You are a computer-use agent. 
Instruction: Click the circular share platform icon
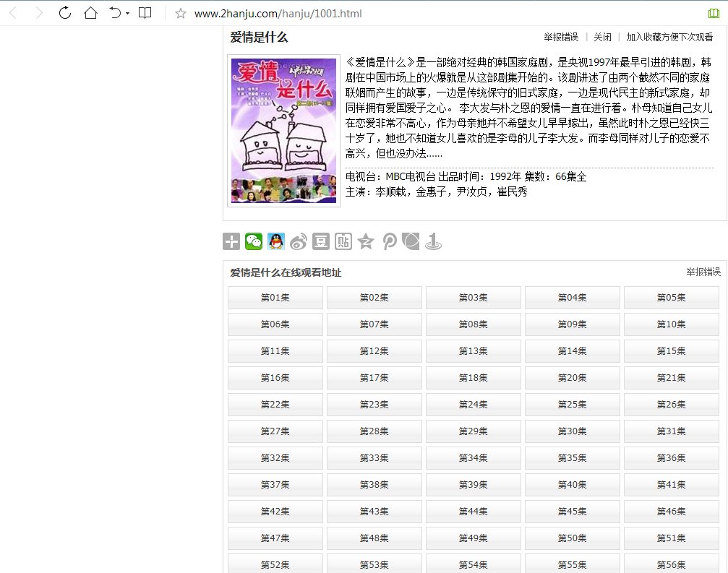pyautogui.click(x=411, y=241)
